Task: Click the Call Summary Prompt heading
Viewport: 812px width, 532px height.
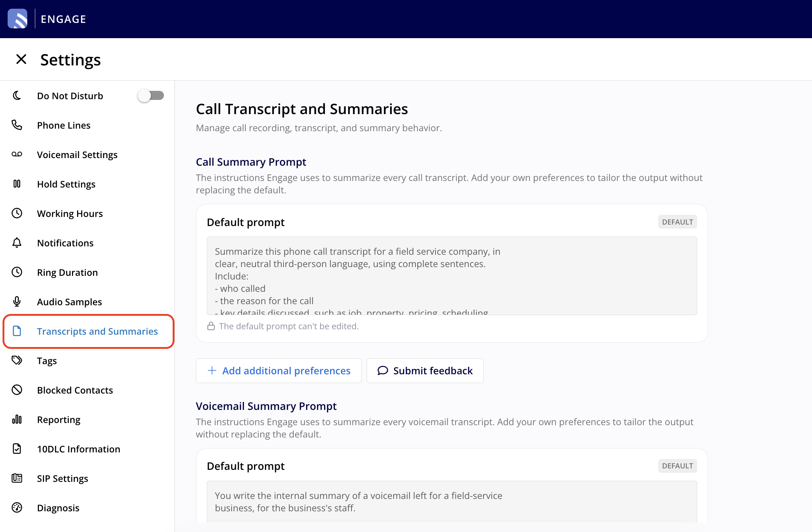Action: (x=251, y=162)
